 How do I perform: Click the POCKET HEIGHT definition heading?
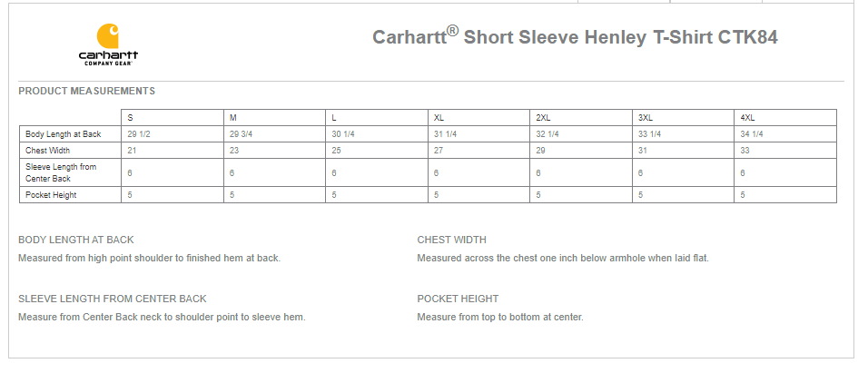click(x=458, y=299)
